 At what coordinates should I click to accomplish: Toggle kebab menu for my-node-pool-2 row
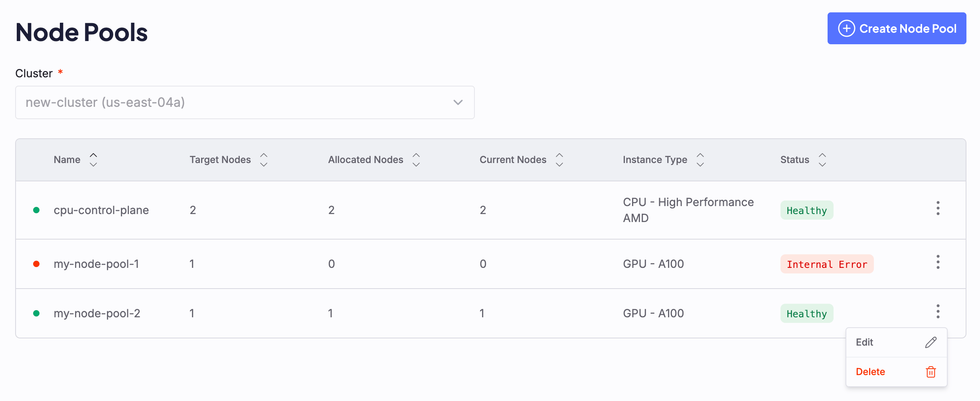(938, 311)
